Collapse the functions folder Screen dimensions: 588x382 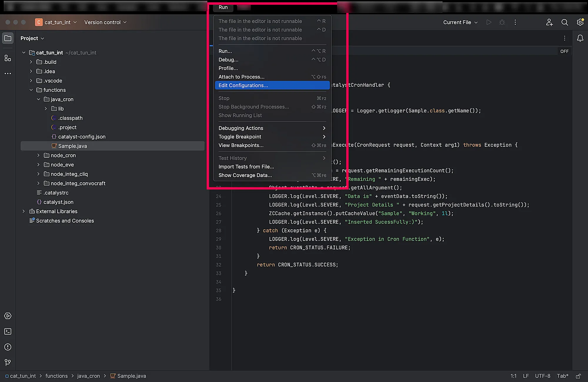coord(31,90)
